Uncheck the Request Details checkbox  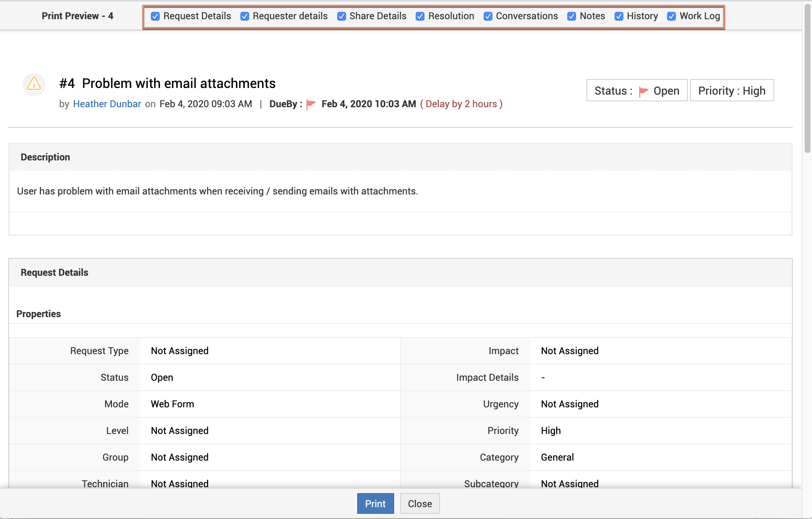pos(155,16)
